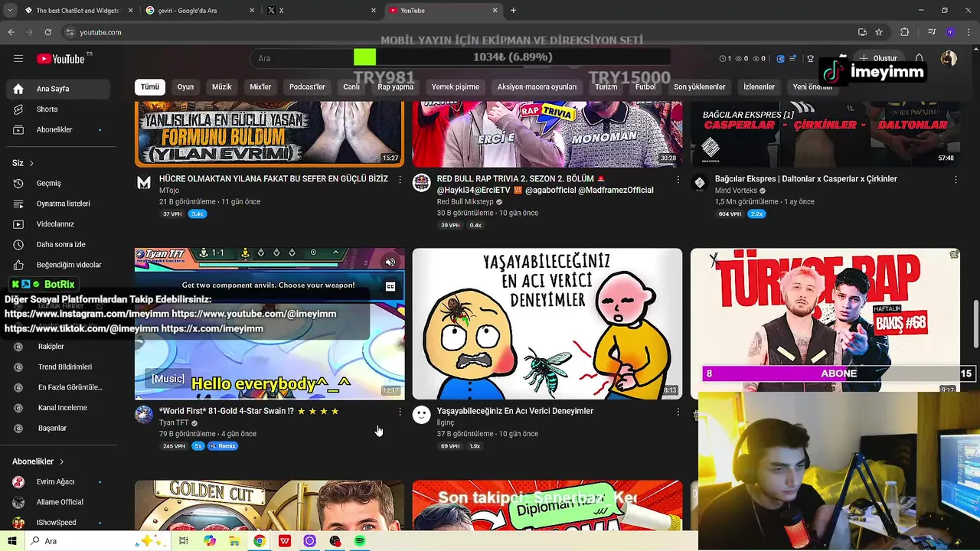The height and width of the screenshot is (551, 980).
Task: Click the Remix badge under Swain video
Action: click(223, 446)
